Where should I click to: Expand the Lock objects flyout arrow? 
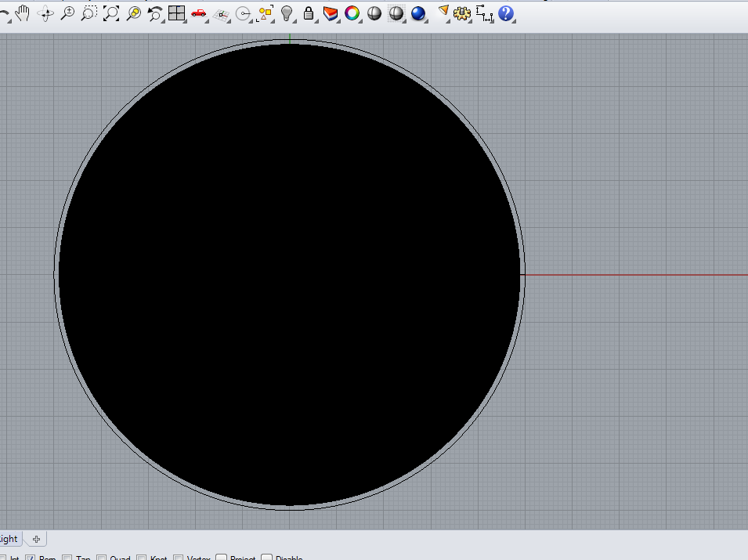[316, 20]
